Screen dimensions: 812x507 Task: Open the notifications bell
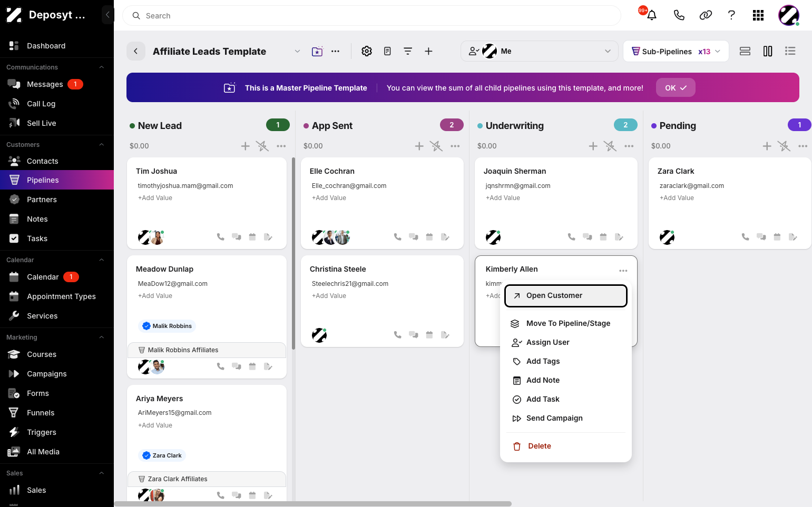click(652, 15)
